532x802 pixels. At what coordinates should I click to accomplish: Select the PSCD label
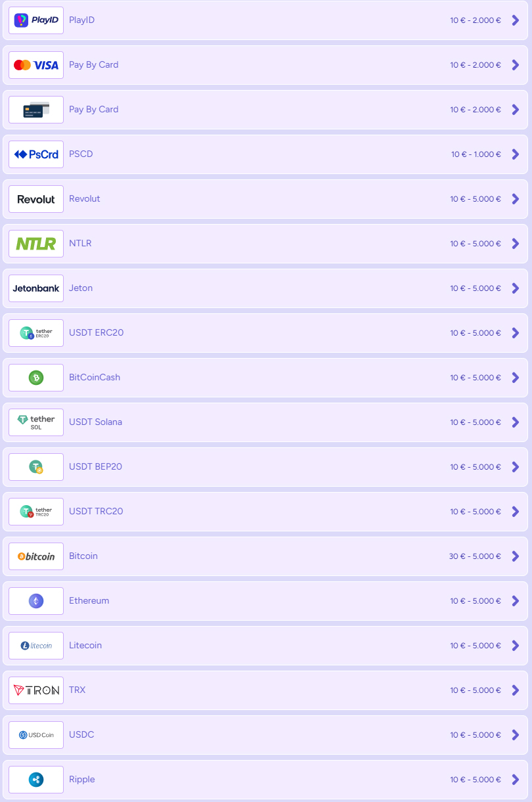tap(81, 154)
